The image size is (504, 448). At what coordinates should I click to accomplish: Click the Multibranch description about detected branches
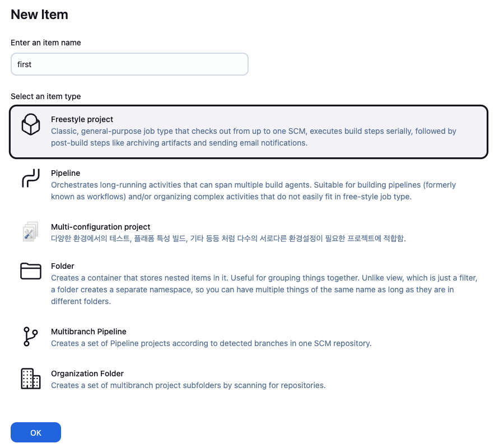pos(211,343)
